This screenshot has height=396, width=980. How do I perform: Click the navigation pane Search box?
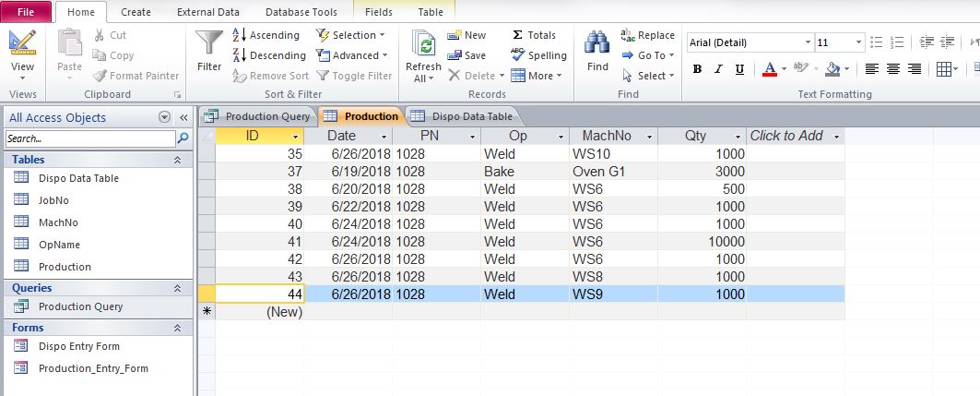click(x=89, y=138)
